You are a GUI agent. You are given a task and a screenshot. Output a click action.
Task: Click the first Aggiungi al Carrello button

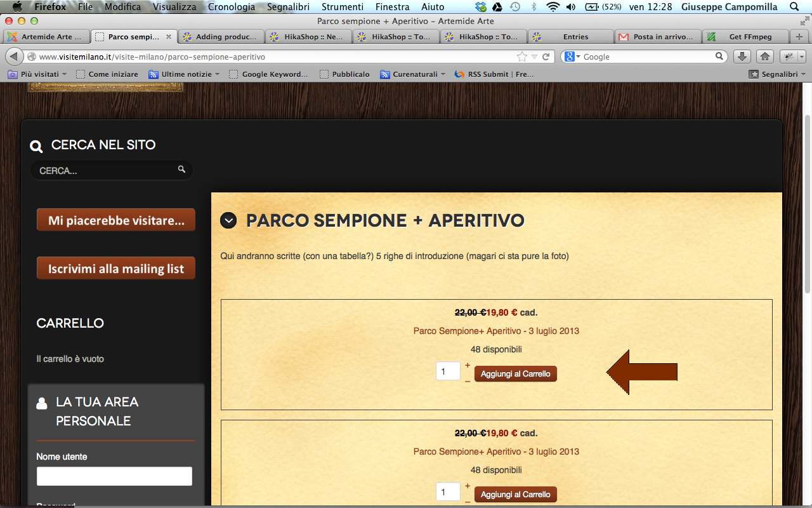click(516, 374)
